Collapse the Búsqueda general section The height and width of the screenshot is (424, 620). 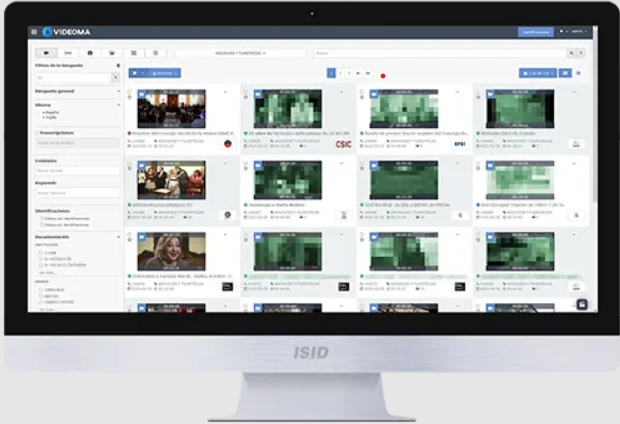tap(119, 89)
